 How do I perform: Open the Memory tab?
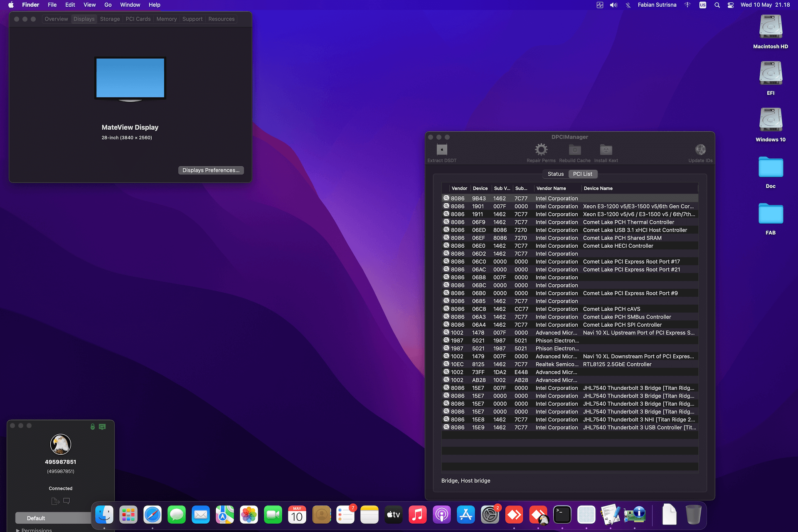(x=166, y=19)
